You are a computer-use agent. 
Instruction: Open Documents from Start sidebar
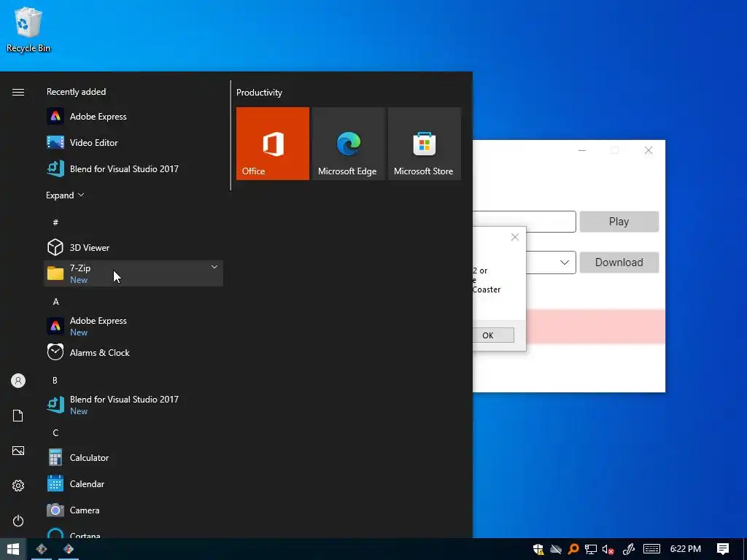pyautogui.click(x=18, y=416)
